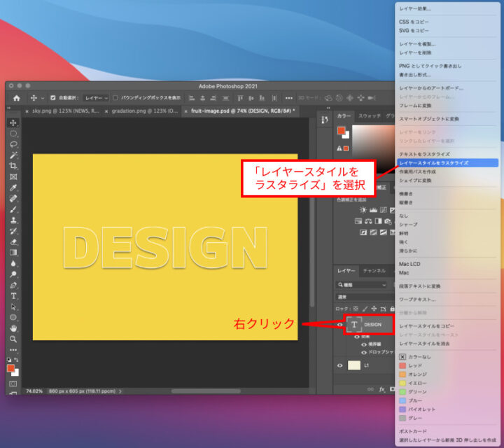Select the Zoom tool
Viewport: 504px width, 448px height.
(13, 339)
